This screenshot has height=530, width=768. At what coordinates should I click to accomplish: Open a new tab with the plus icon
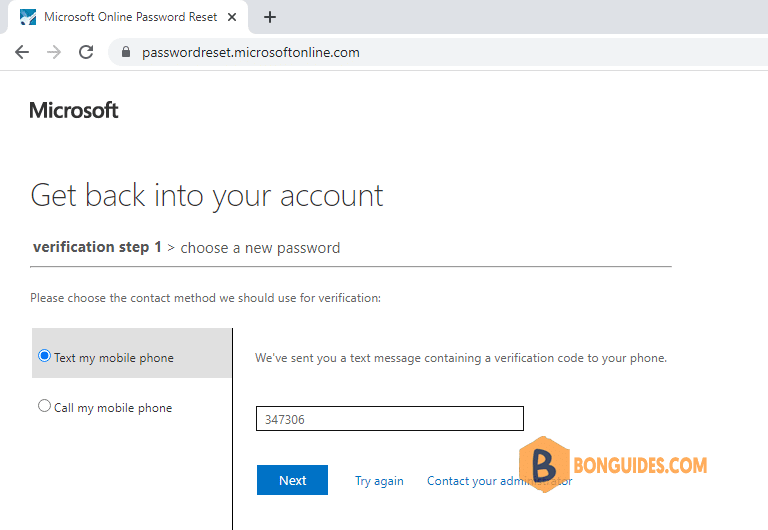270,17
